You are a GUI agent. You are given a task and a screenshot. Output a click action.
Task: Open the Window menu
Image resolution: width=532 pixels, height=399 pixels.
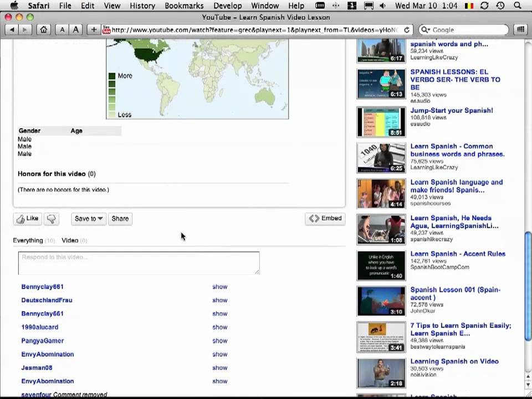pyautogui.click(x=265, y=6)
